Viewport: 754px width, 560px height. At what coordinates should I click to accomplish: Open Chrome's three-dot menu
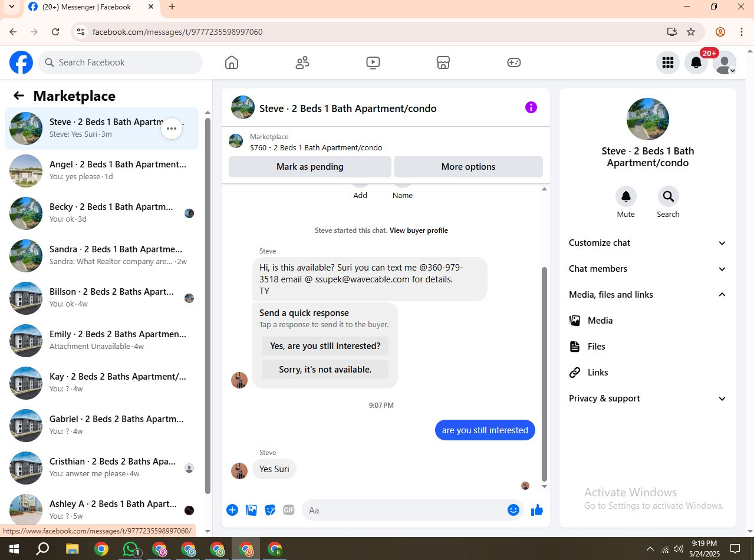741,32
